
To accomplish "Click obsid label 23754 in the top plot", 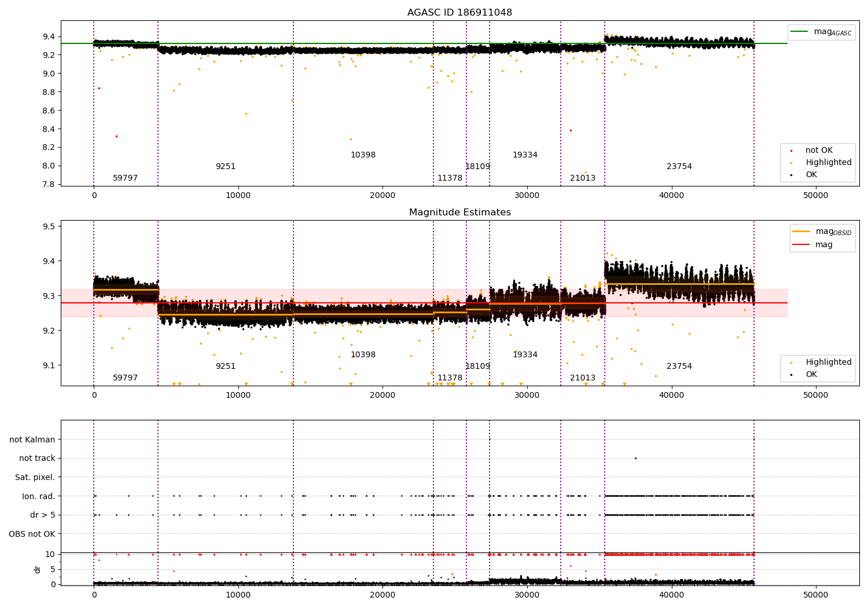I will (x=679, y=166).
